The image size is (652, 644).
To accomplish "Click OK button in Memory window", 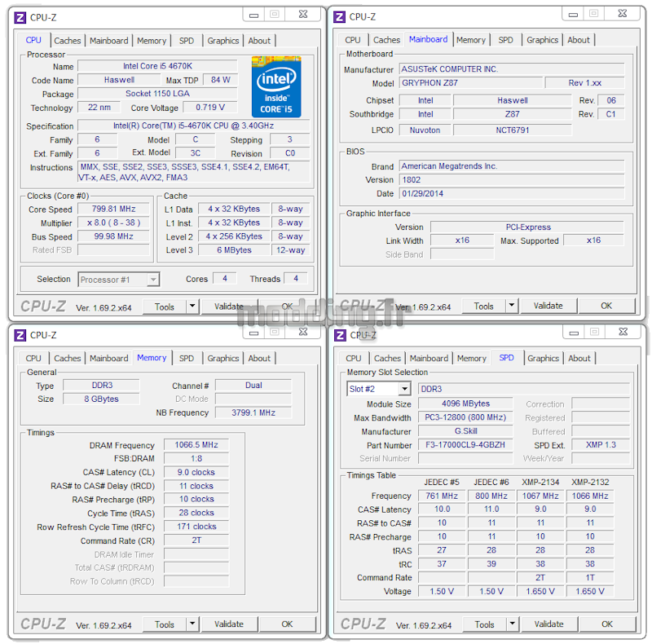I will point(288,624).
